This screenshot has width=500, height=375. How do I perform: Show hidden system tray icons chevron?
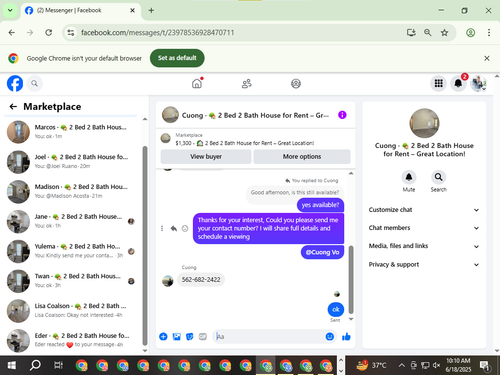(402, 365)
